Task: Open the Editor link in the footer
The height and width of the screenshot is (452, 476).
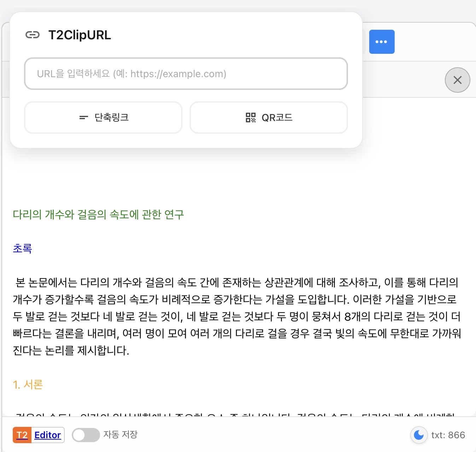Action: pyautogui.click(x=47, y=435)
